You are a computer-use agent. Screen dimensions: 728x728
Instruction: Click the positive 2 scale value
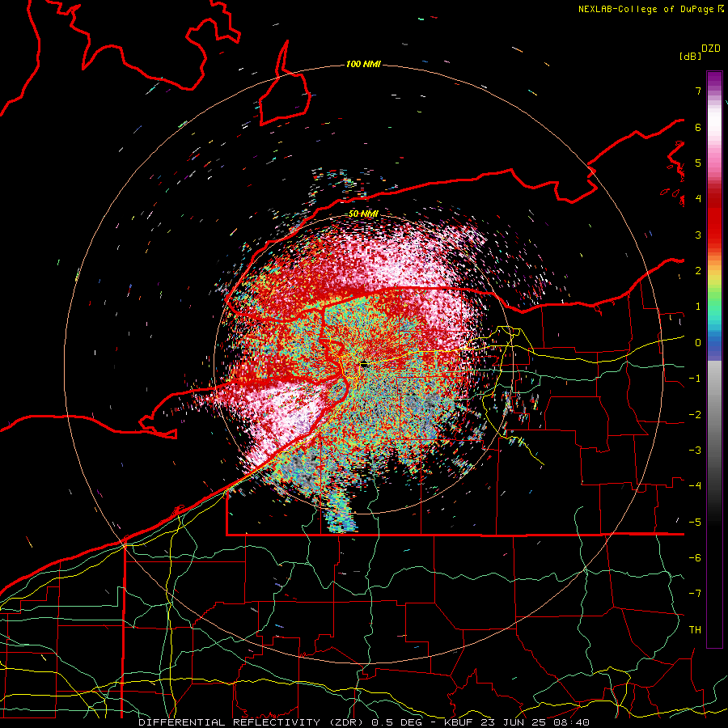click(x=698, y=271)
